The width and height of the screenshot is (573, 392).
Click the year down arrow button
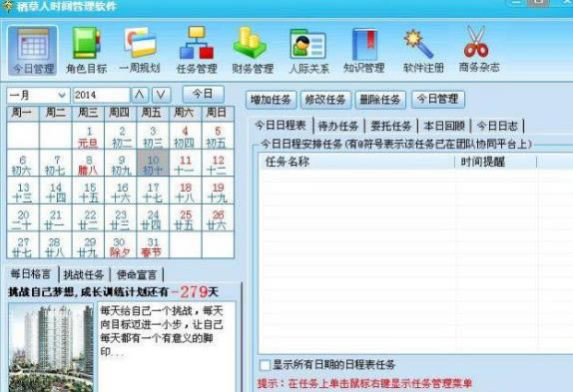[161, 96]
